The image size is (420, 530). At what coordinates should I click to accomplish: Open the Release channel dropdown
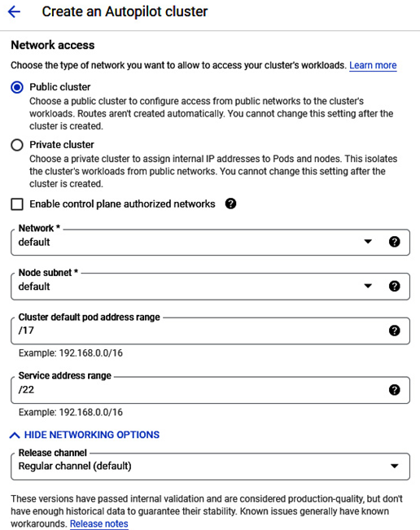pos(394,466)
